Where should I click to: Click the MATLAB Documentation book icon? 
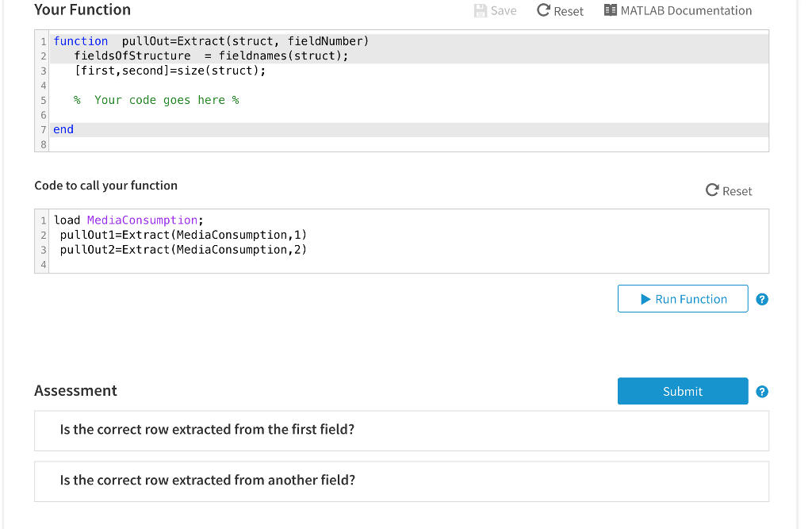610,11
